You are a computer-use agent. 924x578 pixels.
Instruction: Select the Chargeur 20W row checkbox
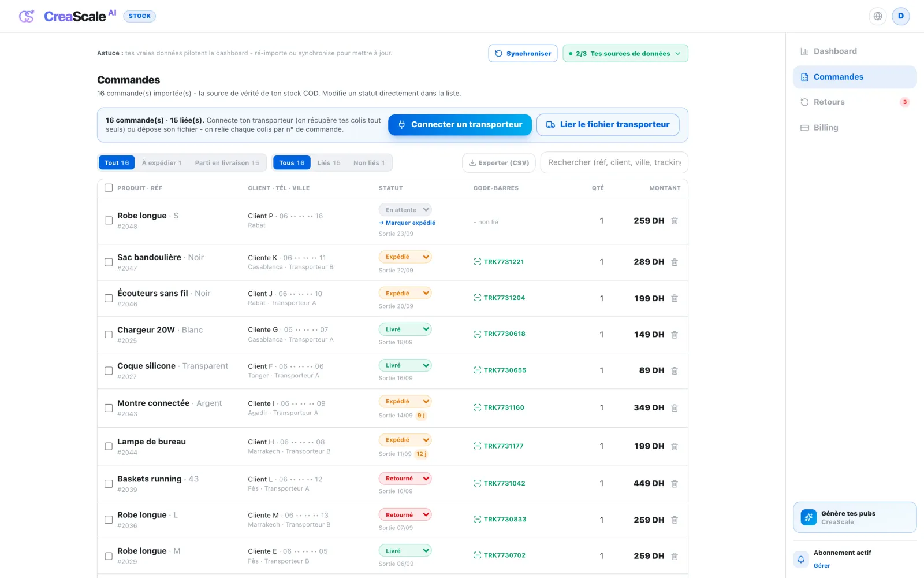(x=109, y=334)
